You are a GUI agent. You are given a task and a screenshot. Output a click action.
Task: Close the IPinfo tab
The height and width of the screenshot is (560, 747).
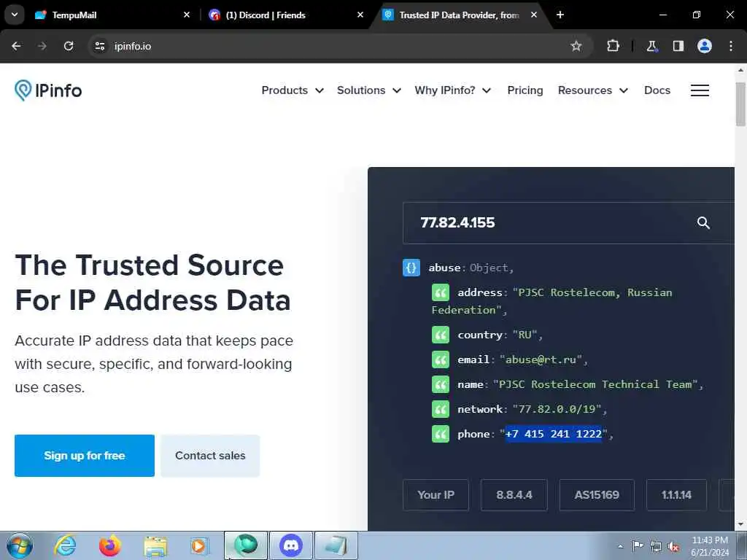click(534, 15)
